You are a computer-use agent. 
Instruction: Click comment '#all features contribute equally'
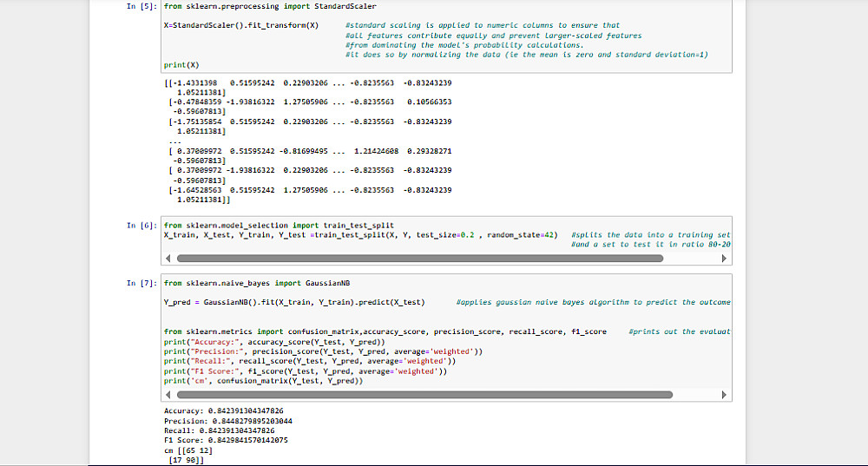tap(494, 36)
